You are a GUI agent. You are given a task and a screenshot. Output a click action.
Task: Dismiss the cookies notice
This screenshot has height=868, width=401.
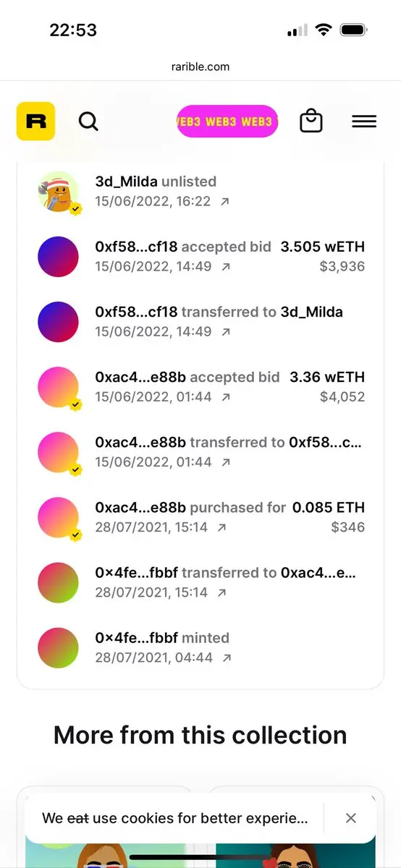351,818
